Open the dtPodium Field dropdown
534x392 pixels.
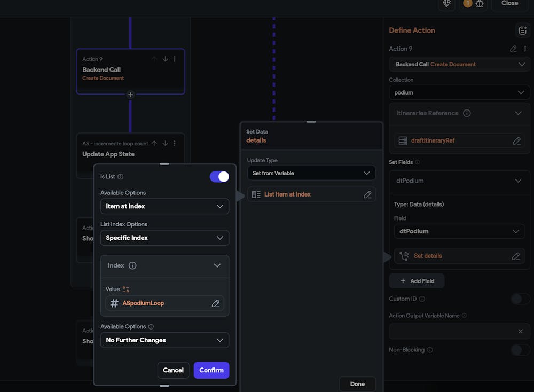point(459,231)
